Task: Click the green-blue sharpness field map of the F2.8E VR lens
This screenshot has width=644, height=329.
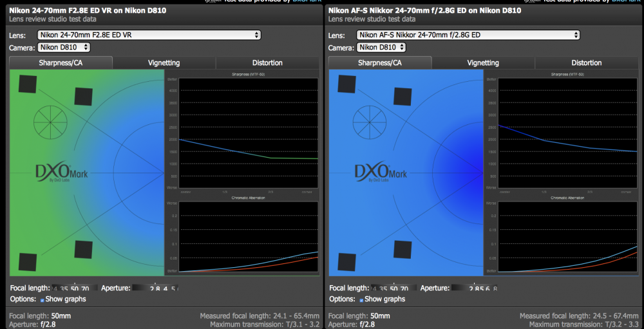Action: (87, 173)
